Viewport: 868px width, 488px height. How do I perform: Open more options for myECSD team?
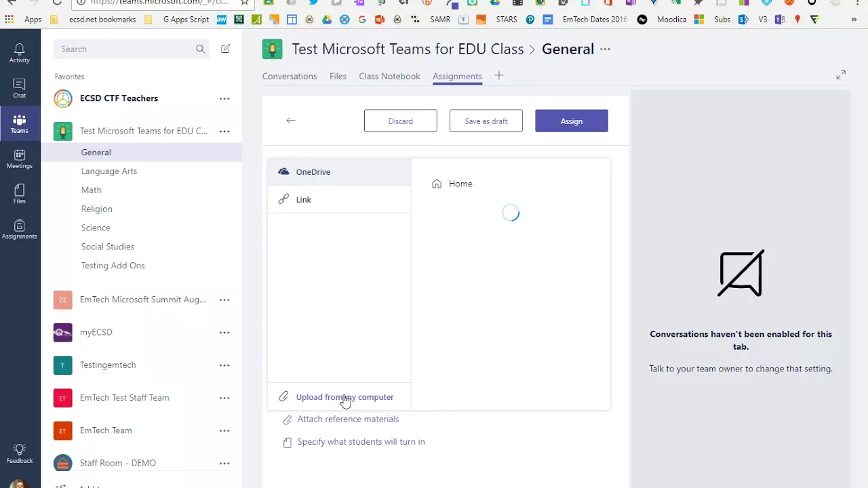[x=224, y=332]
